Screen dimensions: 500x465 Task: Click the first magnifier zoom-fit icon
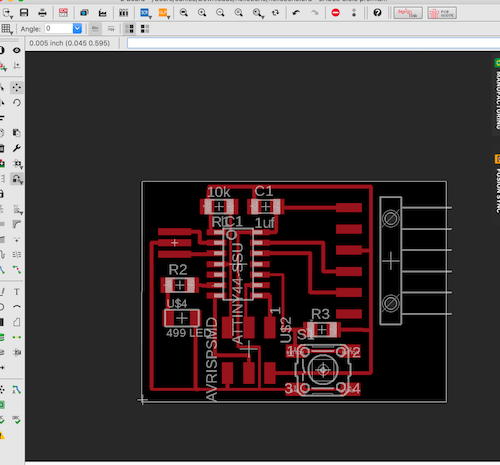point(183,13)
